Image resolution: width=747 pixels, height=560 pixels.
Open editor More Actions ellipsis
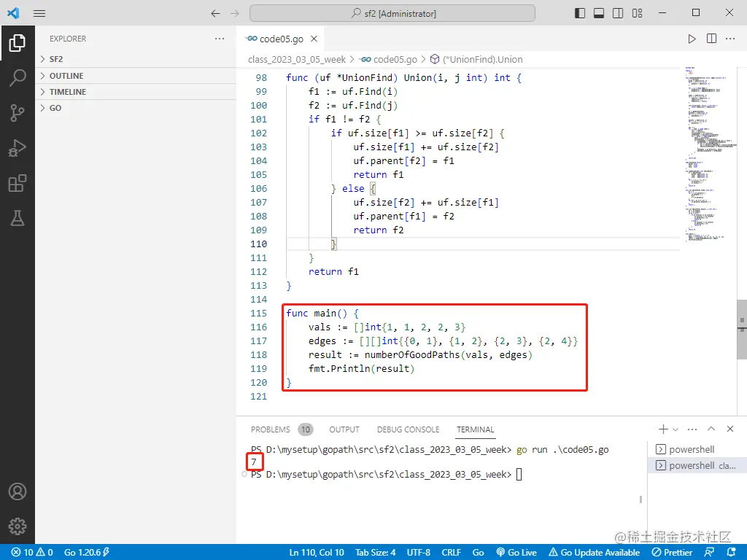pos(730,39)
